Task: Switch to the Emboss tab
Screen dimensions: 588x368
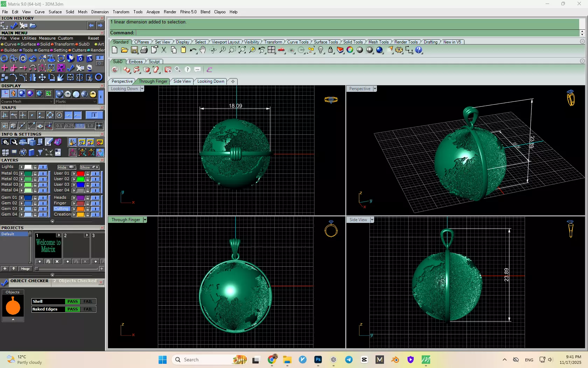Action: pyautogui.click(x=136, y=61)
